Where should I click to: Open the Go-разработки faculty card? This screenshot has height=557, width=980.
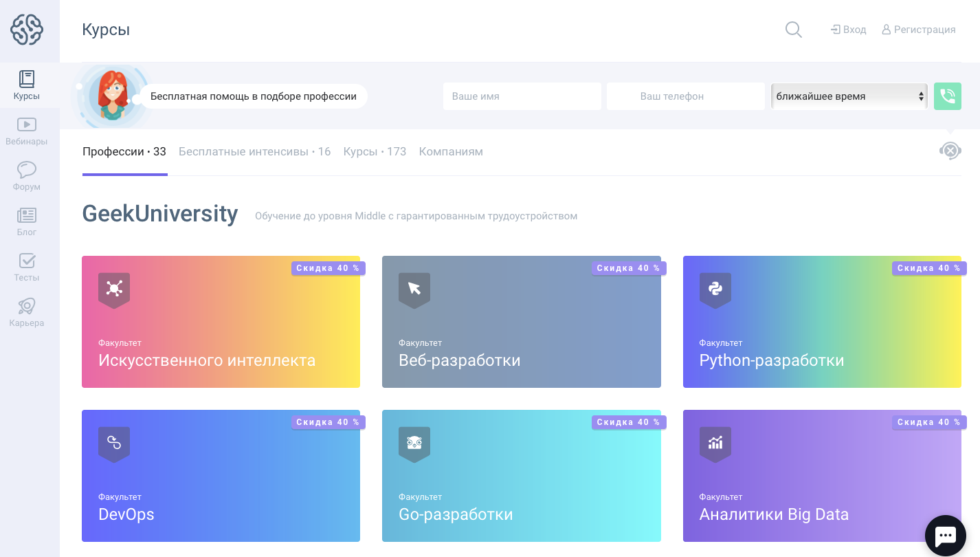[x=522, y=476]
